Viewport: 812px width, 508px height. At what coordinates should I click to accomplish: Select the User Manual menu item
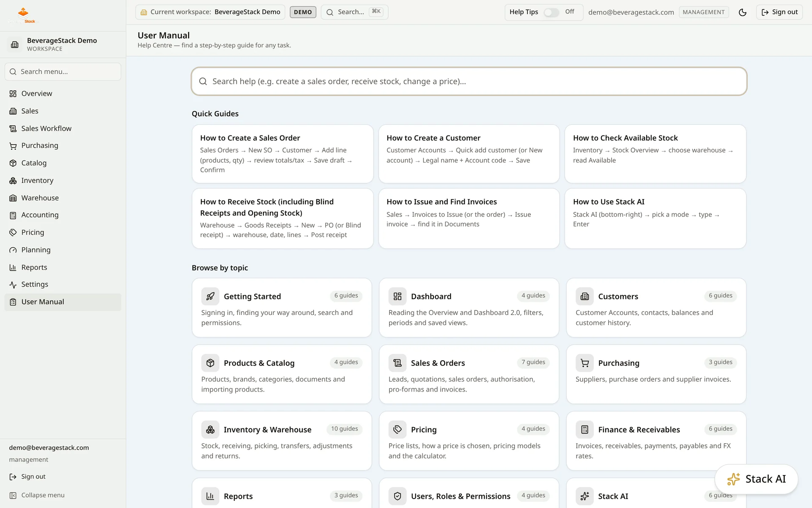tap(63, 302)
